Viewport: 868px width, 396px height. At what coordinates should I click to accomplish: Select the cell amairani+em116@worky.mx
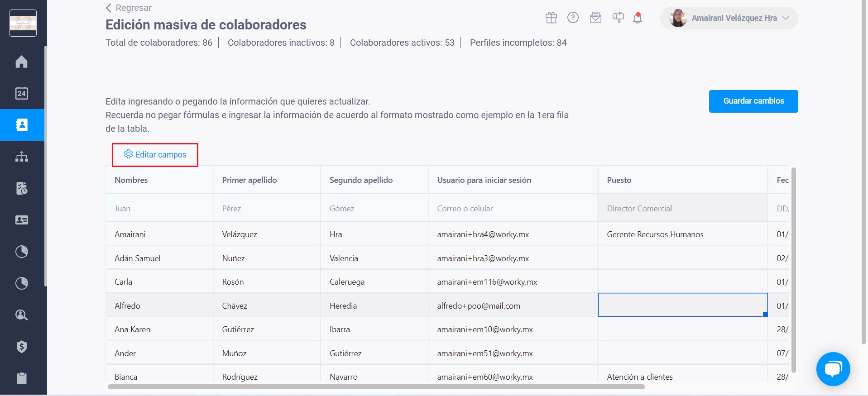(x=513, y=281)
